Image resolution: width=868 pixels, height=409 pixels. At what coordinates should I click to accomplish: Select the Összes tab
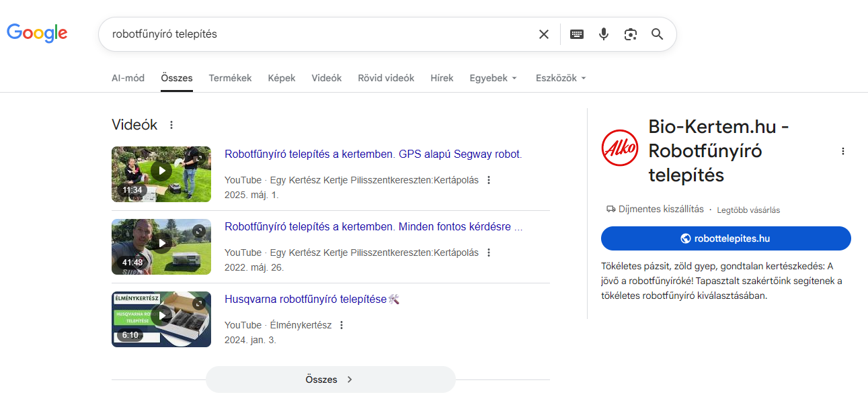point(177,78)
